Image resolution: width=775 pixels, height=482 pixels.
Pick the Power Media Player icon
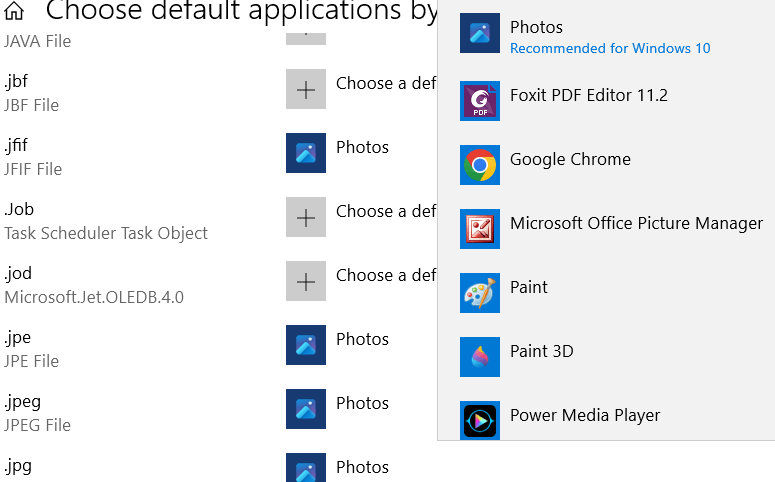[479, 420]
